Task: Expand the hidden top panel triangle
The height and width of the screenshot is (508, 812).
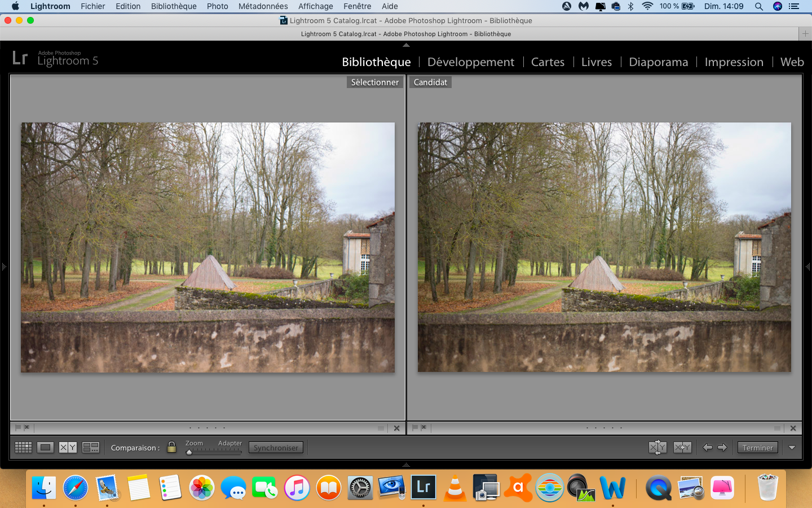Action: [x=406, y=45]
